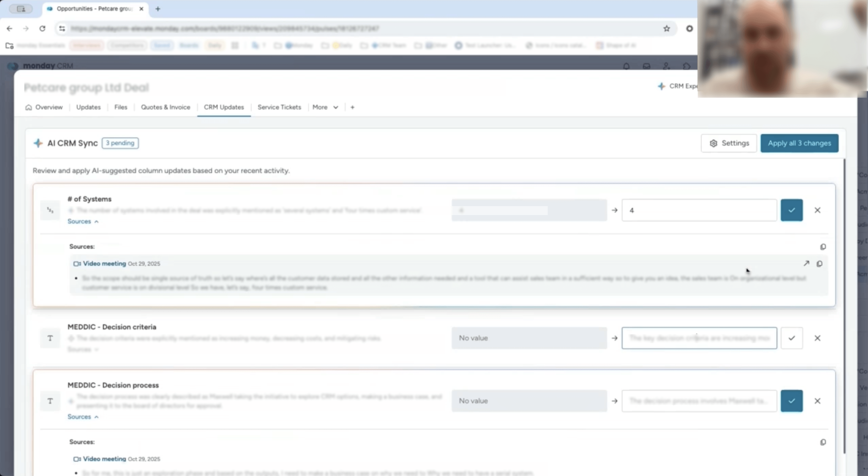Open the tab search button in browser corner
Image resolution: width=868 pixels, height=476 pixels.
tap(21, 9)
